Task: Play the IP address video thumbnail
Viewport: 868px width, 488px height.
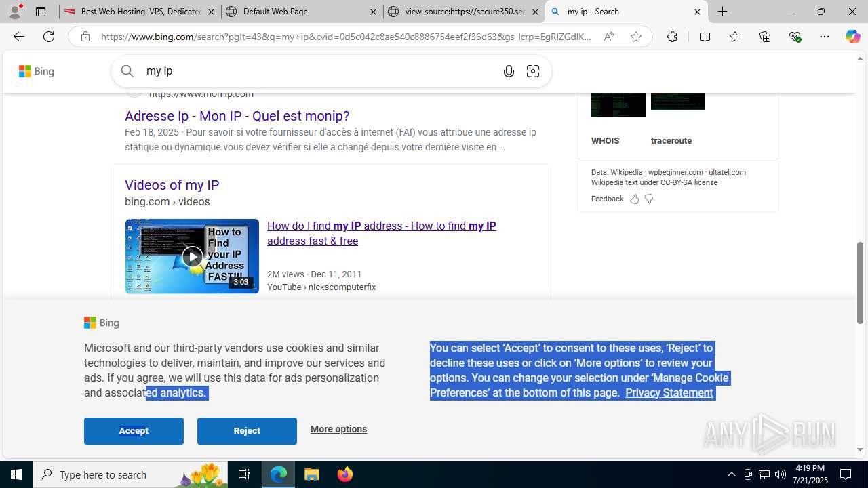Action: coord(192,256)
